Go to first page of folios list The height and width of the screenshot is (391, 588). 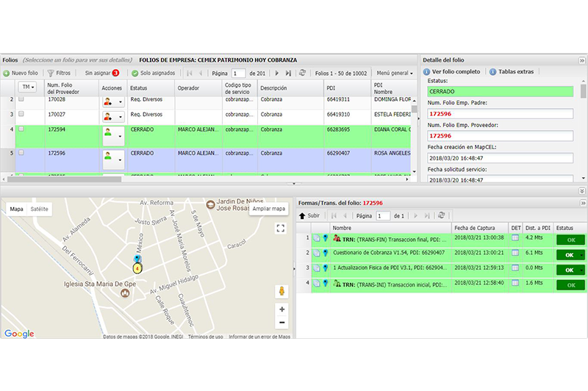[x=190, y=73]
